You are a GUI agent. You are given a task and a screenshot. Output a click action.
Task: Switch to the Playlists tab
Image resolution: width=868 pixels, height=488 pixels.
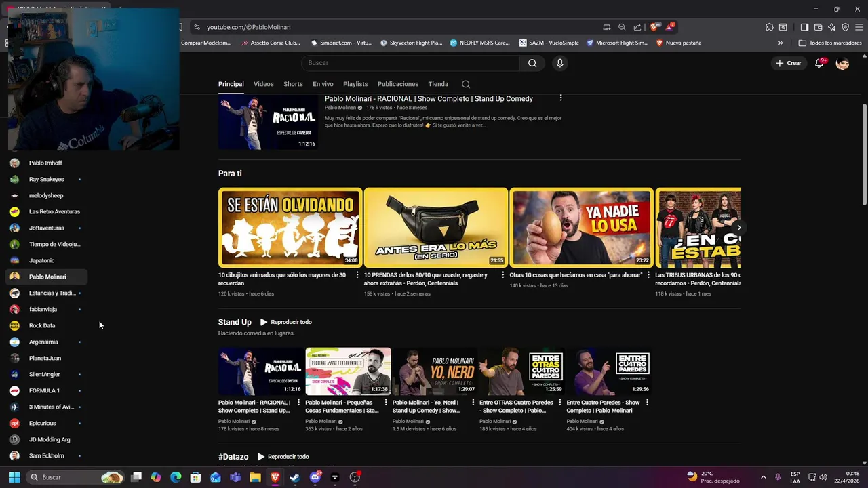click(x=355, y=84)
